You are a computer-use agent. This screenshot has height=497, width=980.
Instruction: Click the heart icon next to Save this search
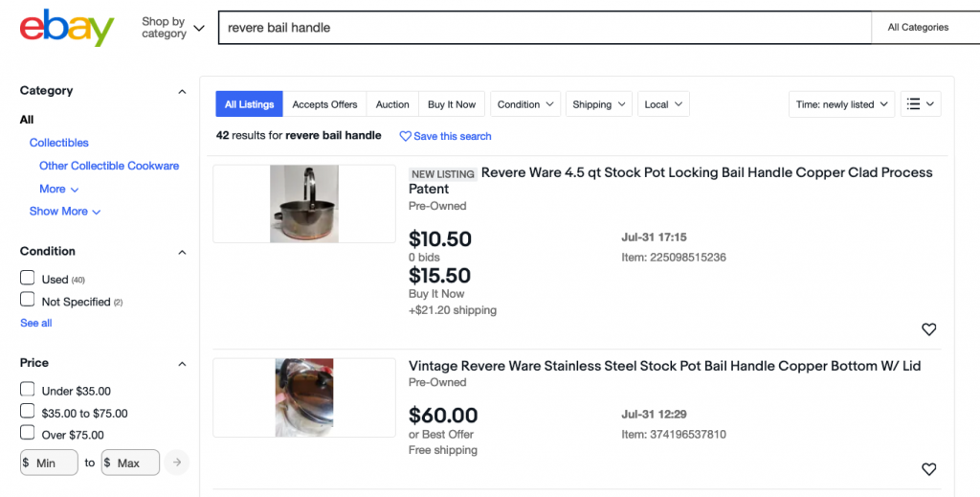pos(405,136)
